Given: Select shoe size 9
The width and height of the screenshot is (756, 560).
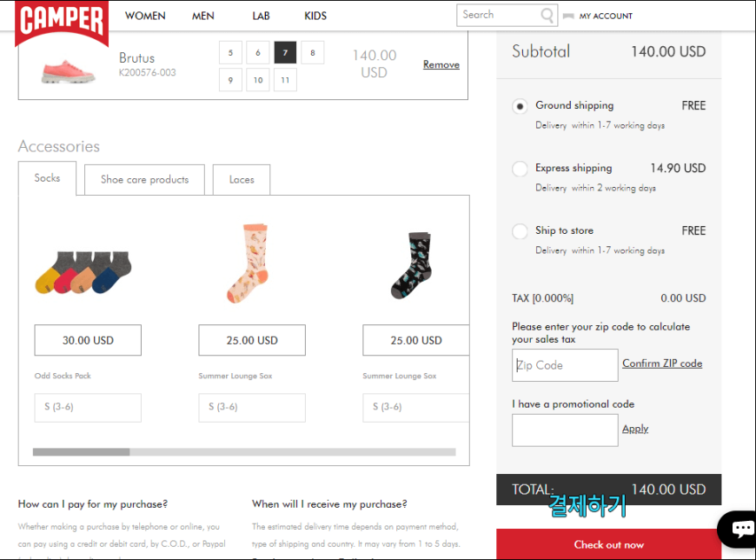Looking at the screenshot, I should (230, 80).
